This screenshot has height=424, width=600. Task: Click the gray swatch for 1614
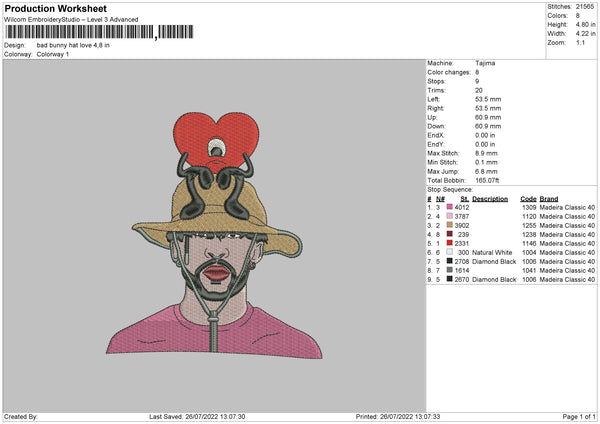coord(449,270)
